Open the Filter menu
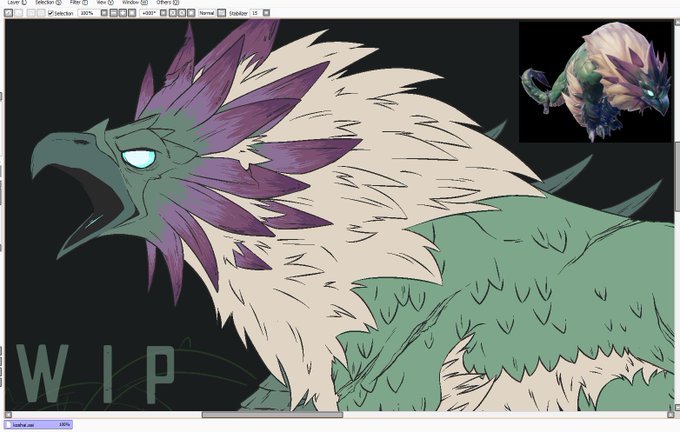This screenshot has width=680, height=432. pyautogui.click(x=78, y=2)
